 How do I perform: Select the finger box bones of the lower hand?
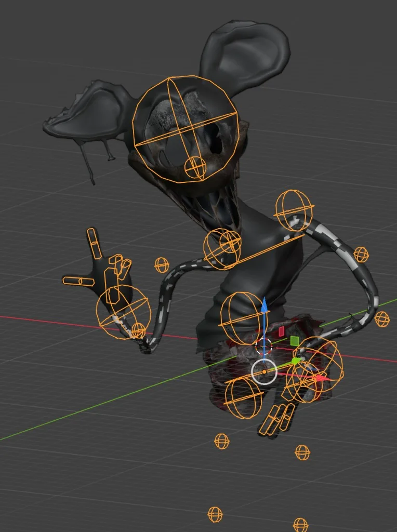tap(276, 419)
